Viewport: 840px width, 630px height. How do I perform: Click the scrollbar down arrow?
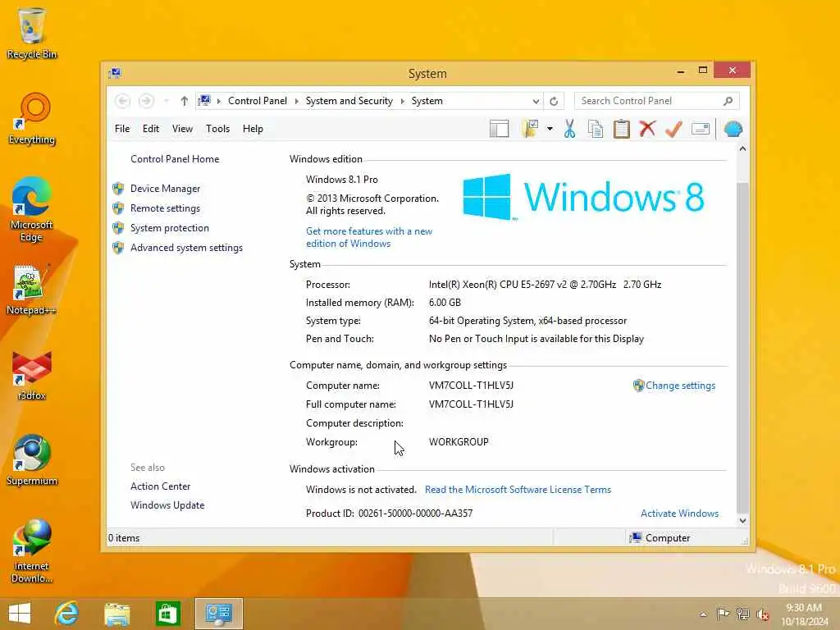(x=742, y=520)
